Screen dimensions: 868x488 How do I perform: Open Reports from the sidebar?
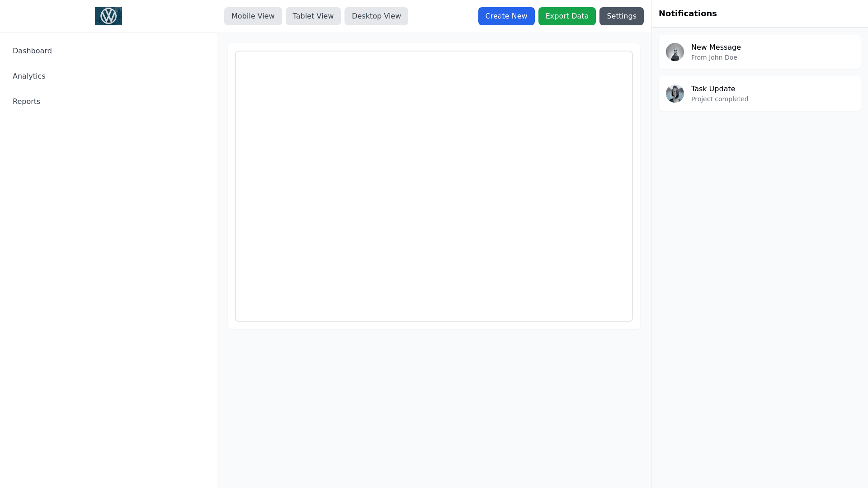coord(26,102)
